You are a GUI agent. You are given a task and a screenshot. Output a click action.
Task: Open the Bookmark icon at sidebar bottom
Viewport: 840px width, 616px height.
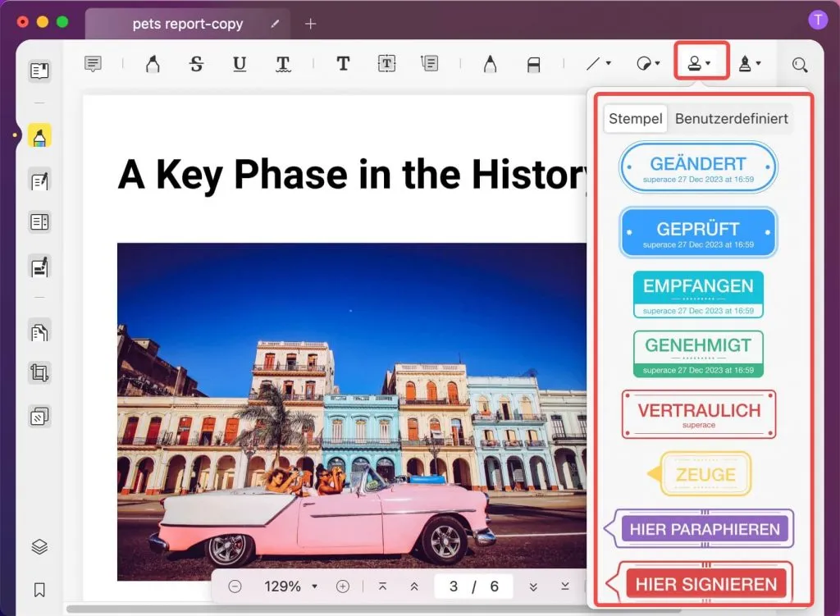tap(39, 590)
